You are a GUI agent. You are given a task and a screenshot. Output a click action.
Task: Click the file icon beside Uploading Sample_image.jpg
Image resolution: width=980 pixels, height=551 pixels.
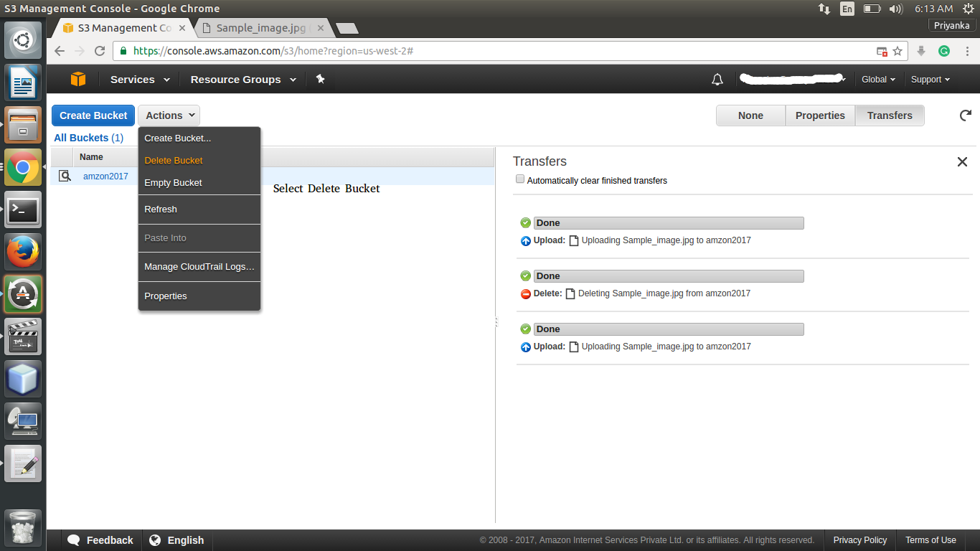pyautogui.click(x=573, y=240)
